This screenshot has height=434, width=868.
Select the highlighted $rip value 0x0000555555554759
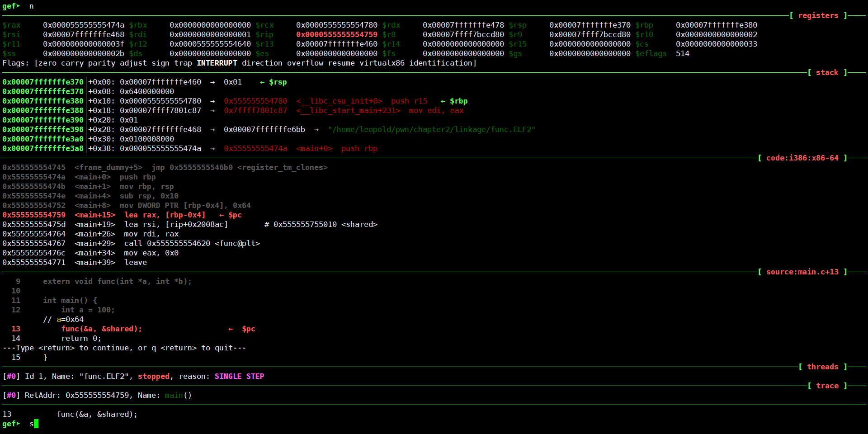[337, 34]
